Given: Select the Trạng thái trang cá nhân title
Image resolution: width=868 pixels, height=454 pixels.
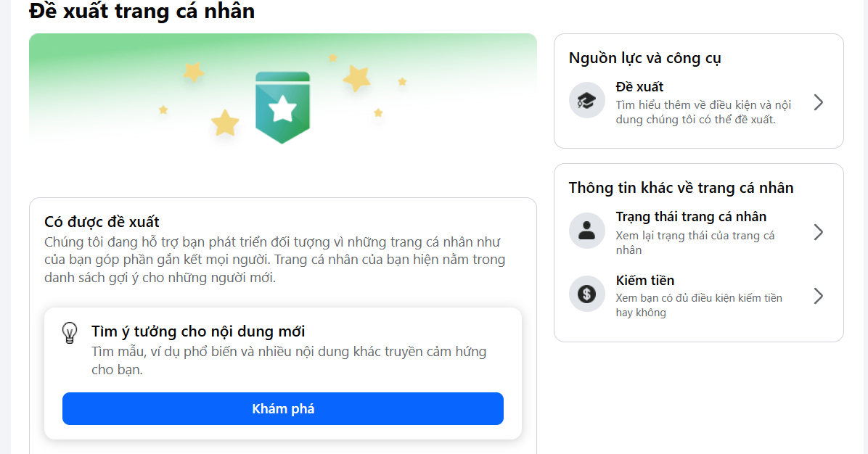Looking at the screenshot, I should [x=691, y=217].
